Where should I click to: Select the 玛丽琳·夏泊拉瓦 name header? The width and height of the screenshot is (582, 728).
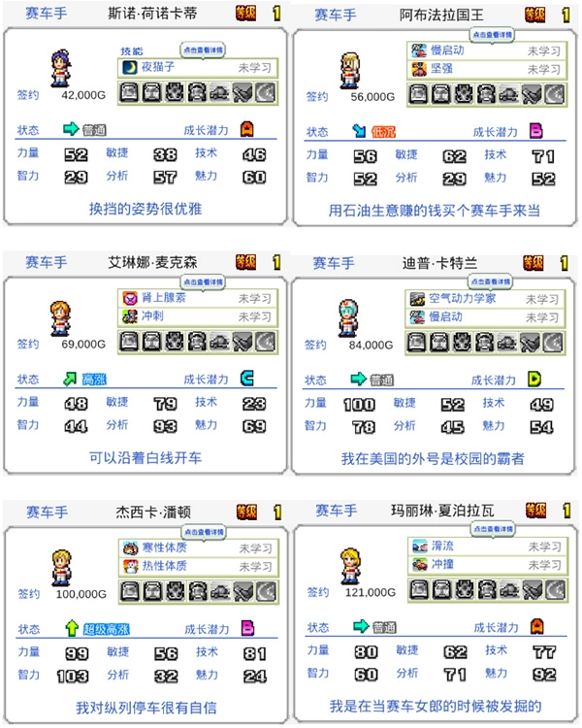tap(442, 512)
